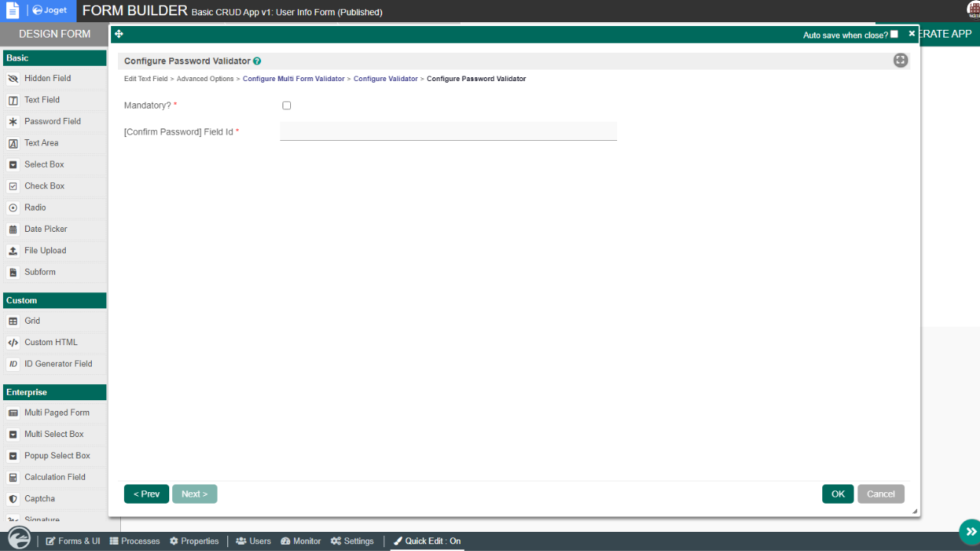This screenshot has width=980, height=551.
Task: Click the Calculation Field calculator icon
Action: pyautogui.click(x=13, y=478)
